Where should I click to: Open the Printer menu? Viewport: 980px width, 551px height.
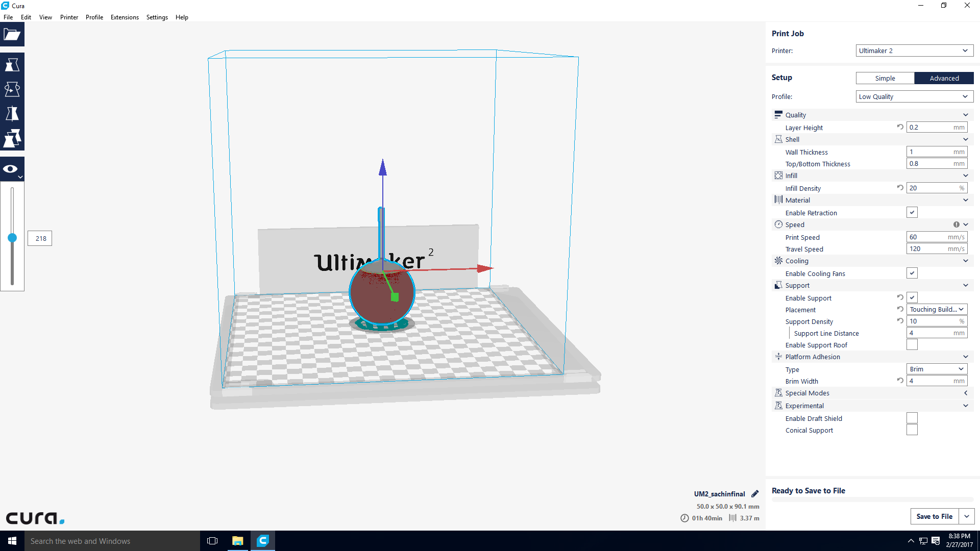pos(69,17)
